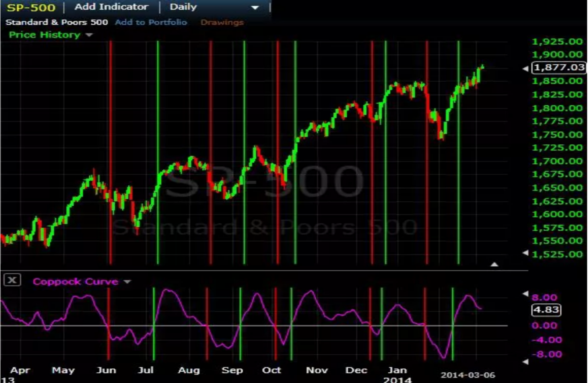Toggle the green buy signal line near July
This screenshot has height=383, width=588.
click(x=158, y=147)
